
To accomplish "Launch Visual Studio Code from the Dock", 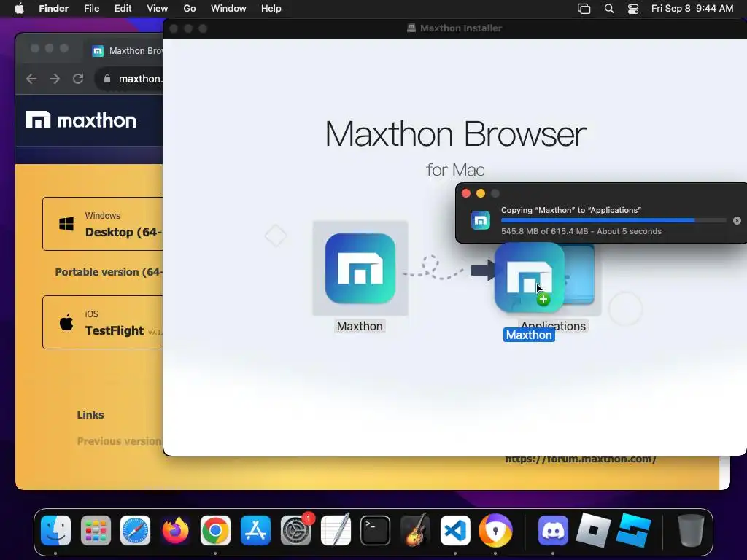I will (x=455, y=531).
